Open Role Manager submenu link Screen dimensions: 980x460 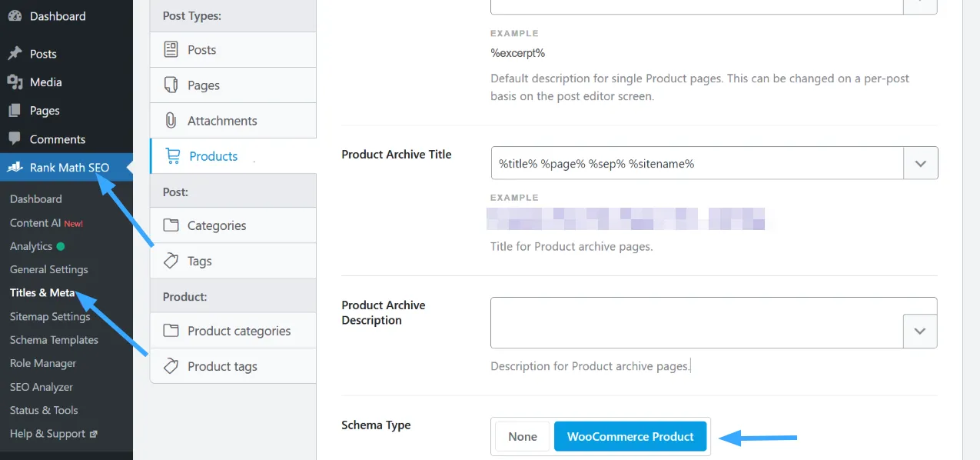coord(43,363)
